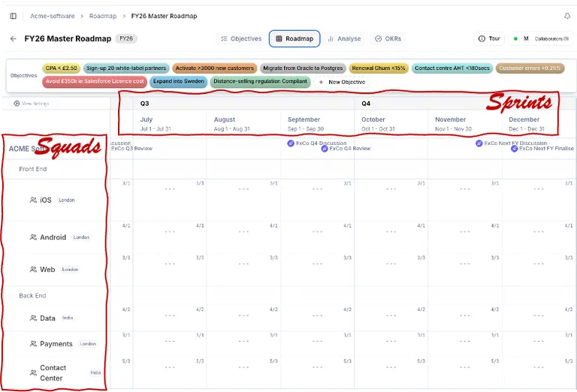This screenshot has height=392, width=577.
Task: Select the Back End group row
Action: (x=54, y=296)
